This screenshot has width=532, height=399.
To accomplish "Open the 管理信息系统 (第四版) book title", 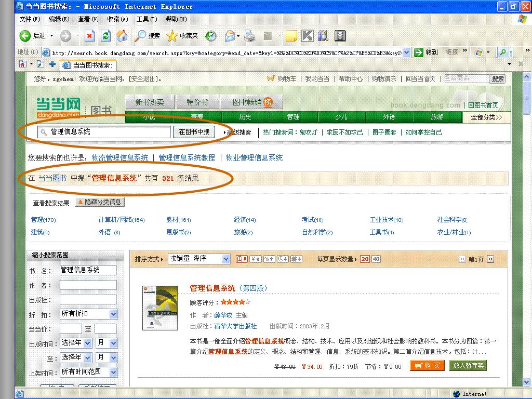I will pyautogui.click(x=229, y=288).
